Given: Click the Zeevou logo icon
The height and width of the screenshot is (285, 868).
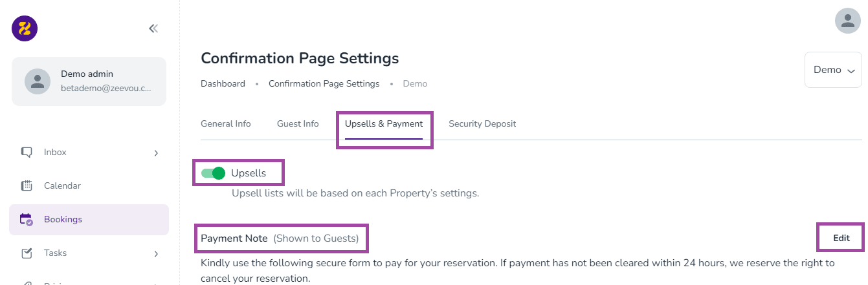Looking at the screenshot, I should click(x=25, y=28).
